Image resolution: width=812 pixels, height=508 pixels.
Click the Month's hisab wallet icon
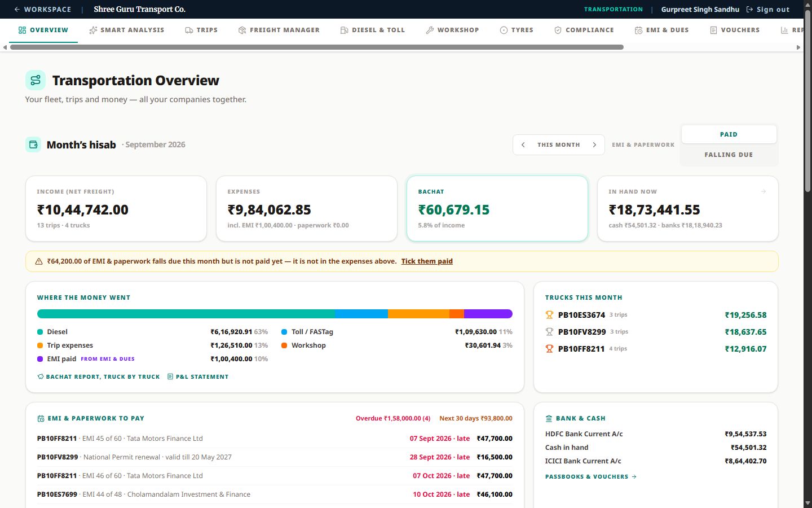(x=33, y=144)
